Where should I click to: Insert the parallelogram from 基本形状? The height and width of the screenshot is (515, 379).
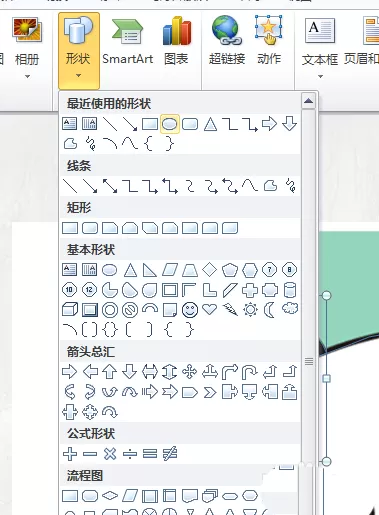tap(170, 270)
